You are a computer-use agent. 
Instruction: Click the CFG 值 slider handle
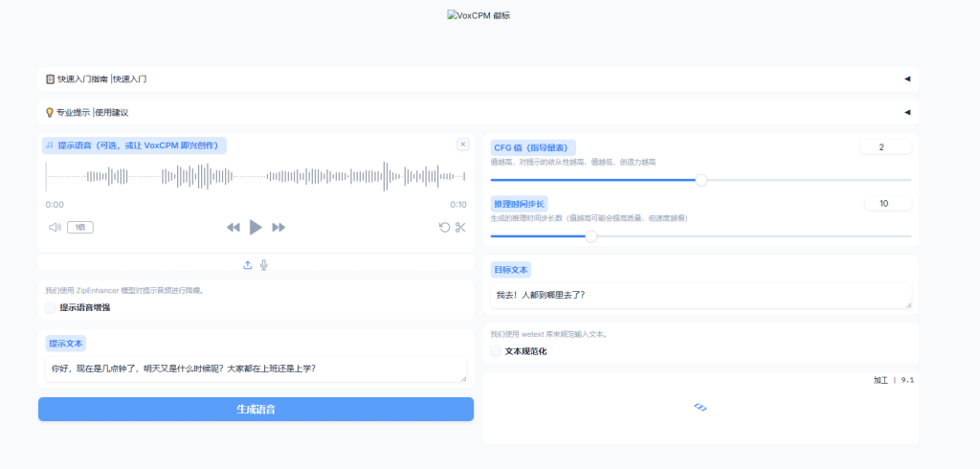pyautogui.click(x=701, y=180)
